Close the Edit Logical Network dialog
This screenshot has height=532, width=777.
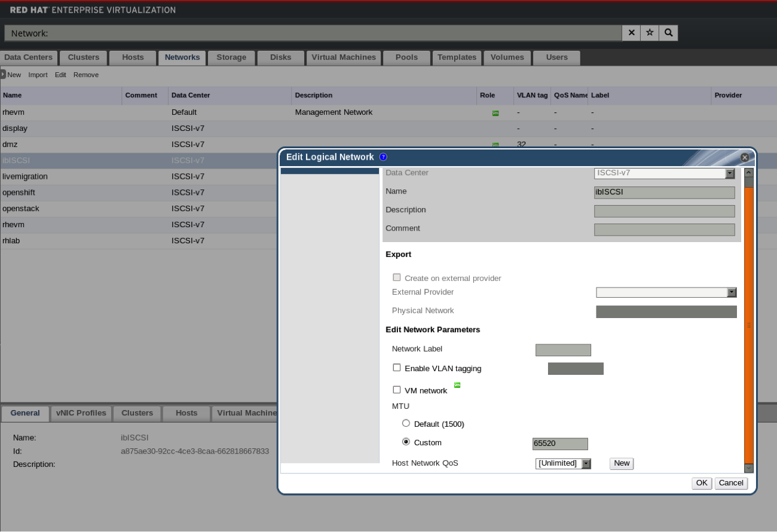click(x=745, y=158)
